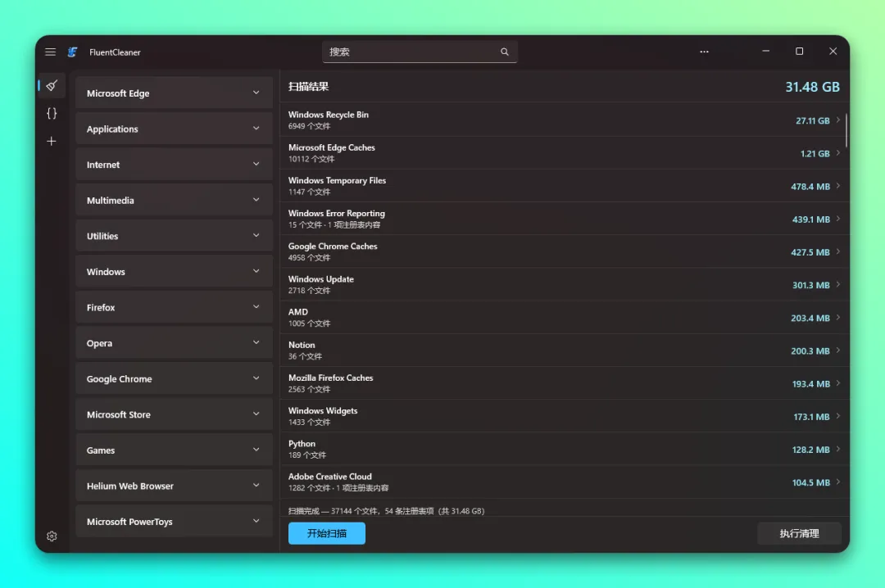Image resolution: width=885 pixels, height=588 pixels.
Task: Select the Google Chrome Caches row title
Action: [333, 246]
